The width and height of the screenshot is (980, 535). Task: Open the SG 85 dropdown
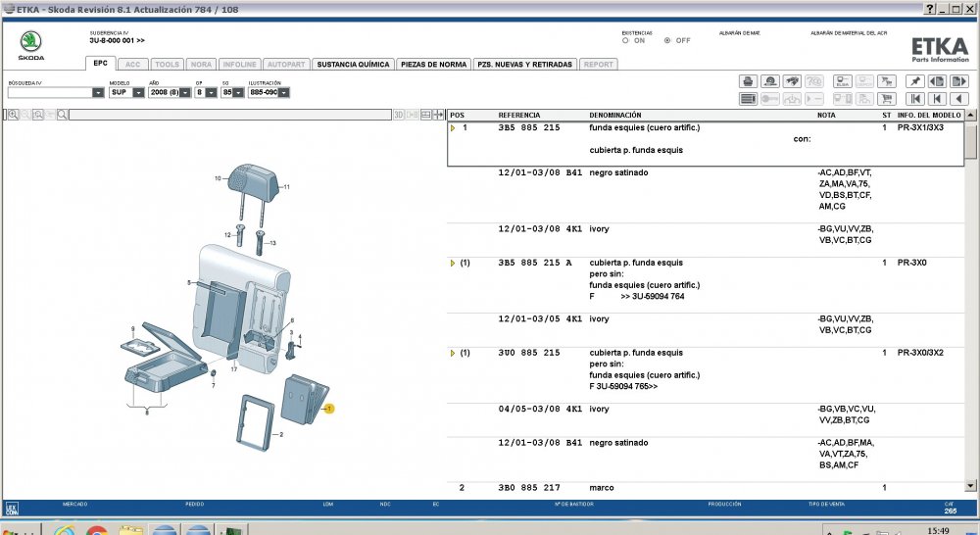(238, 92)
